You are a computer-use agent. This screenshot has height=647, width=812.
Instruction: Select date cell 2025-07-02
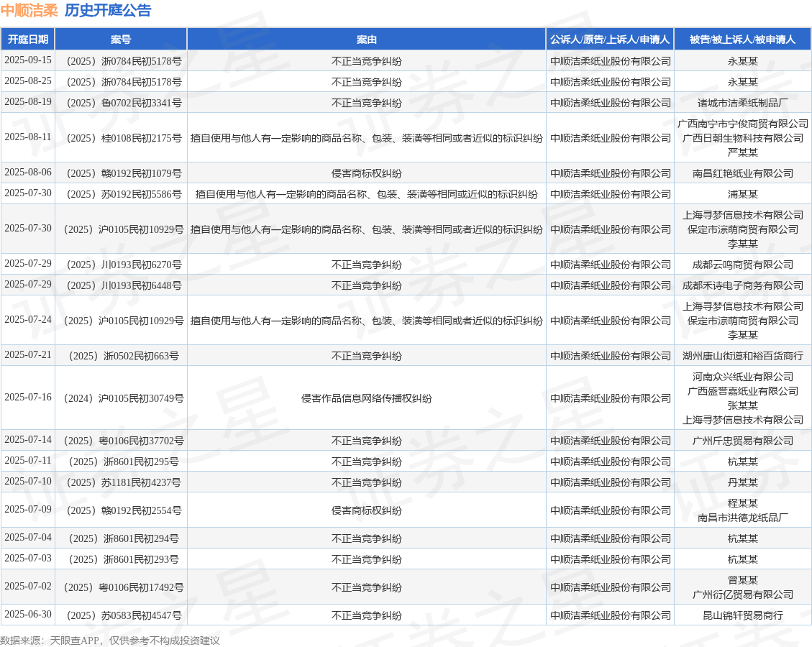coord(28,587)
